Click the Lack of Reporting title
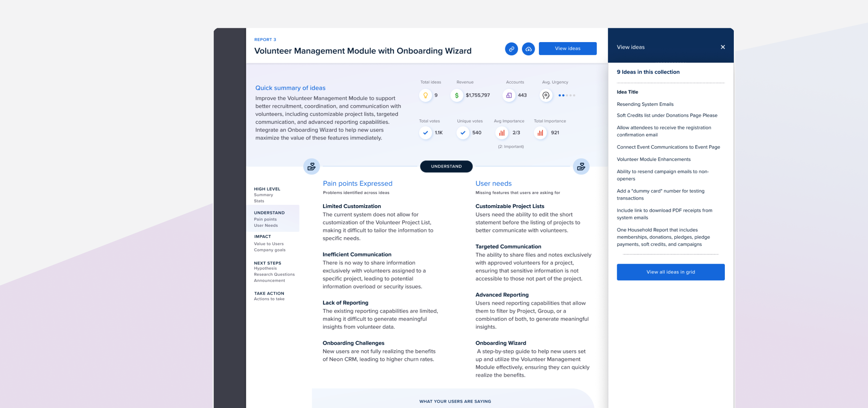 (345, 303)
